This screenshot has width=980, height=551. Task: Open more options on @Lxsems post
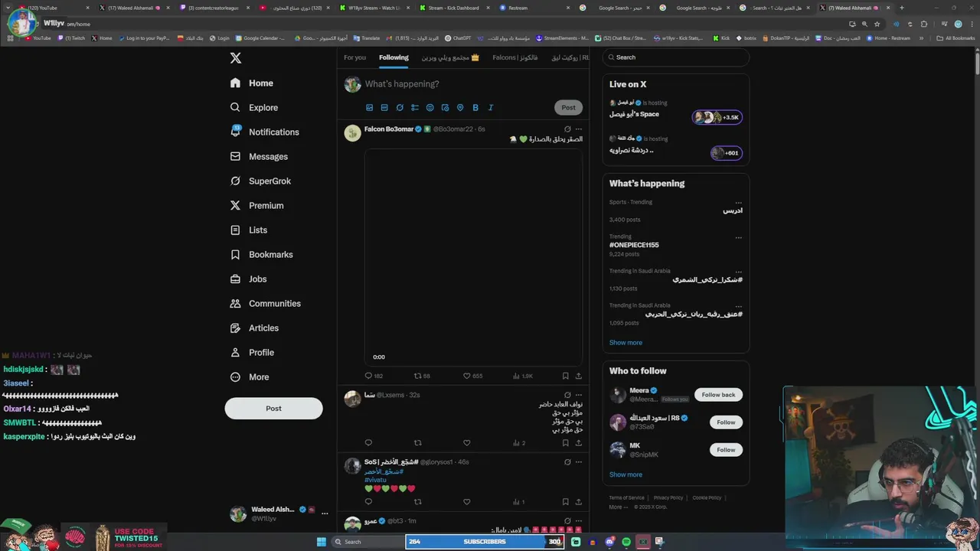[579, 395]
